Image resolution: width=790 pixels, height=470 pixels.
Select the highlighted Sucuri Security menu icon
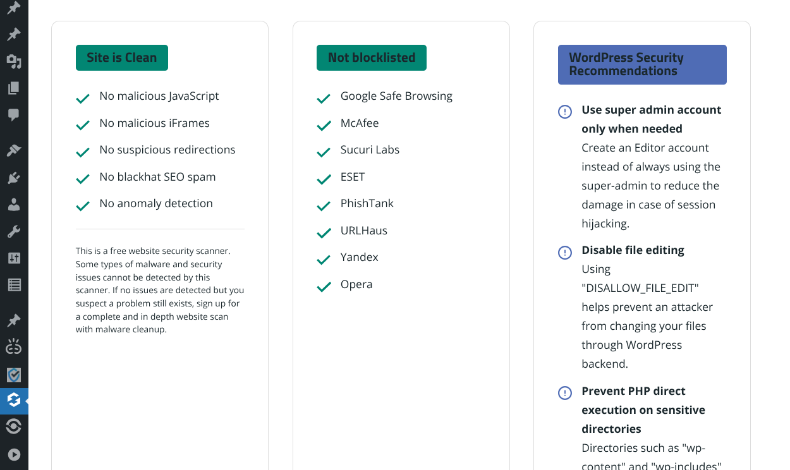[14, 400]
